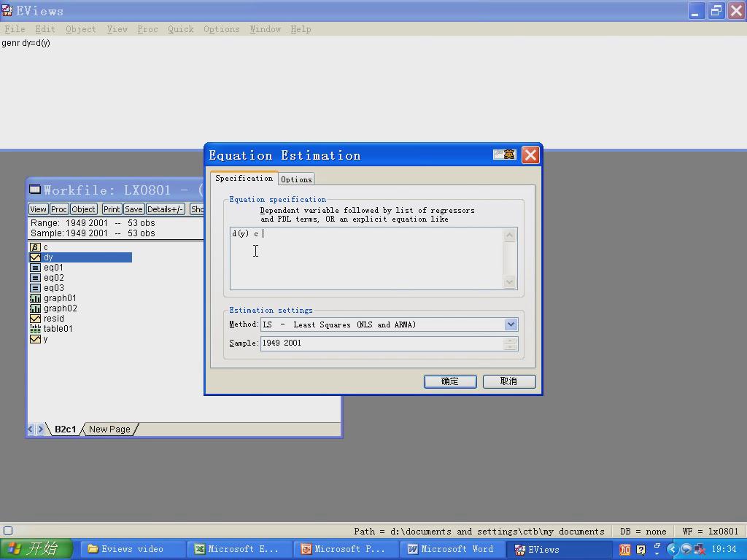Open the Edit menu
This screenshot has height=560, width=747.
coord(45,29)
